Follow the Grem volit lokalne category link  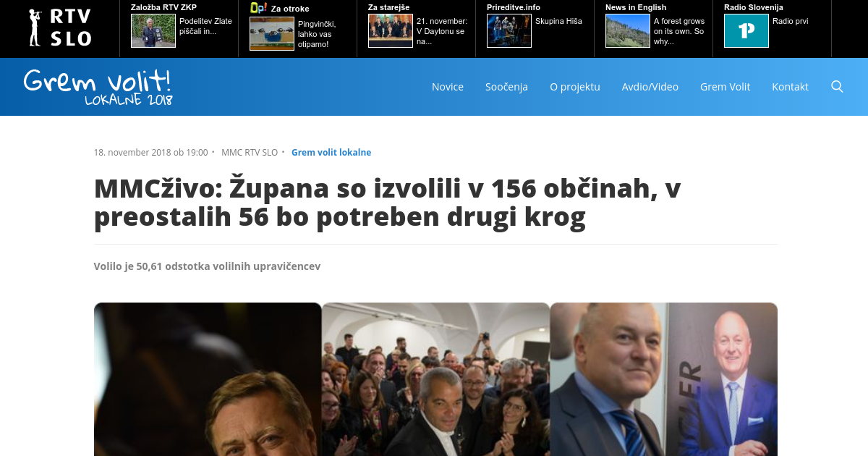(x=331, y=153)
